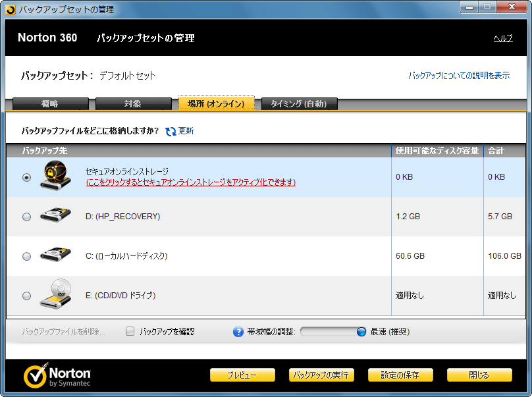Click バックアップファイルを削除... link
This screenshot has height=397, width=532.
click(x=63, y=332)
